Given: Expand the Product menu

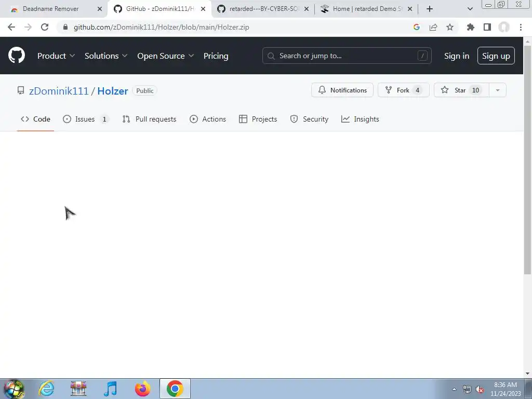Looking at the screenshot, I should (56, 56).
